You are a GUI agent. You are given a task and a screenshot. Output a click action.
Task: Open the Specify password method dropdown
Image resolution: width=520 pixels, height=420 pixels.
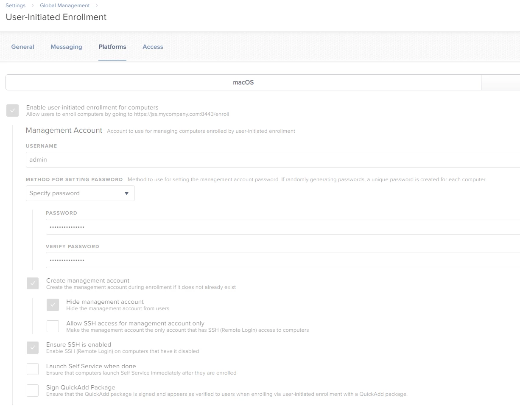(80, 193)
